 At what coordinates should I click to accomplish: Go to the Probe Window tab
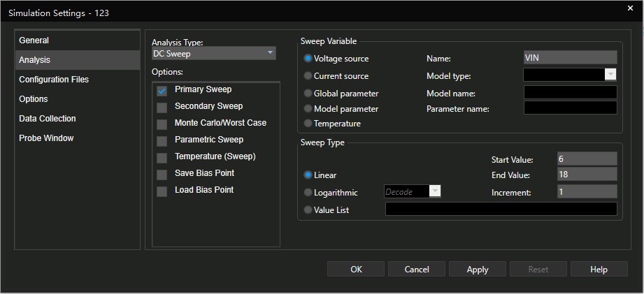(x=77, y=138)
